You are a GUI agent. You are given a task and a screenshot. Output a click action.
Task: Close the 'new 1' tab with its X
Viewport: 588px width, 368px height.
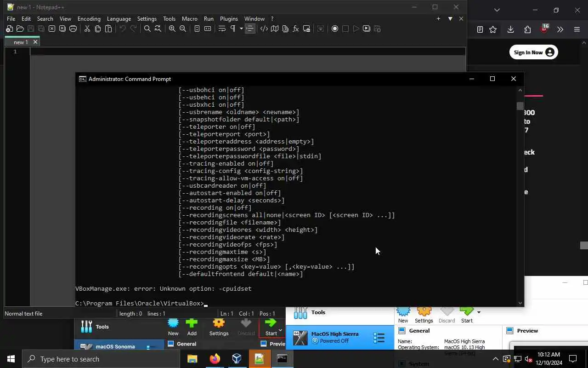[35, 42]
